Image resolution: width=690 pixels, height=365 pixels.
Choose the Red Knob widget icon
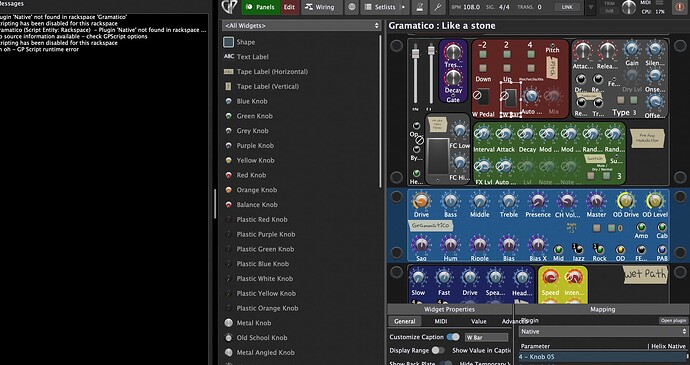tap(228, 175)
